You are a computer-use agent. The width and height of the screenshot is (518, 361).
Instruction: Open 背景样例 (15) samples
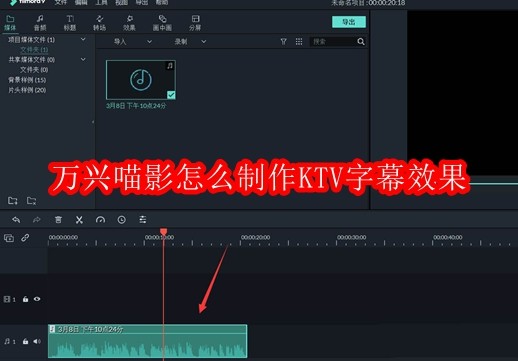point(27,80)
